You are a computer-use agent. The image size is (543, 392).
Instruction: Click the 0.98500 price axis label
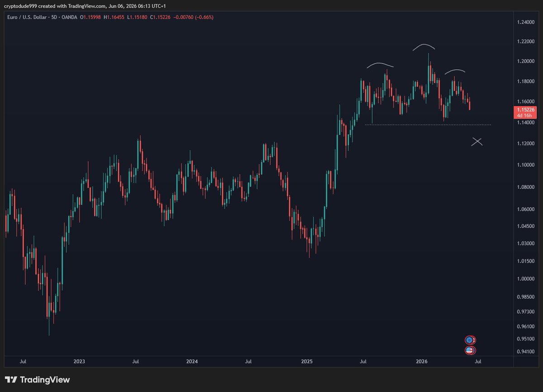pyautogui.click(x=526, y=297)
